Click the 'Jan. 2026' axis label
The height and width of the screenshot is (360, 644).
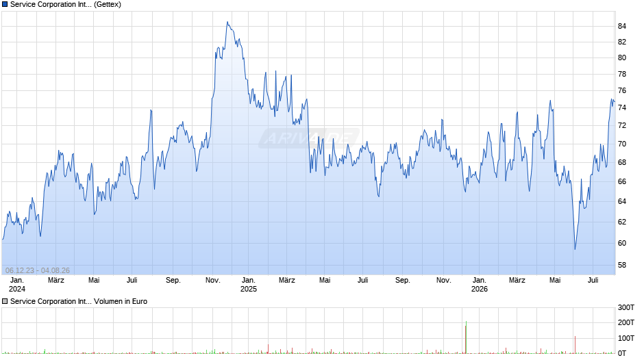pos(480,285)
